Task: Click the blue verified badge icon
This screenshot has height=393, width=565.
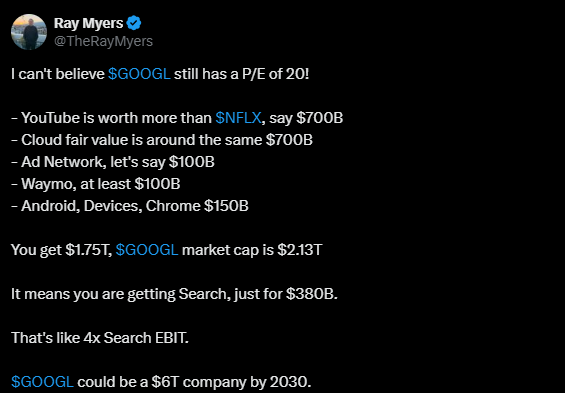Action: click(134, 23)
